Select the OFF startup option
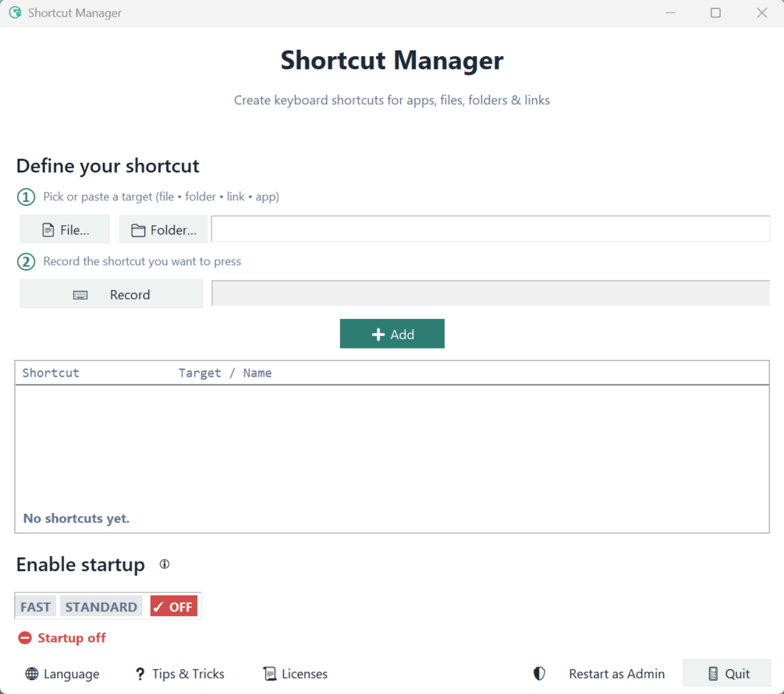784x694 pixels. point(173,607)
